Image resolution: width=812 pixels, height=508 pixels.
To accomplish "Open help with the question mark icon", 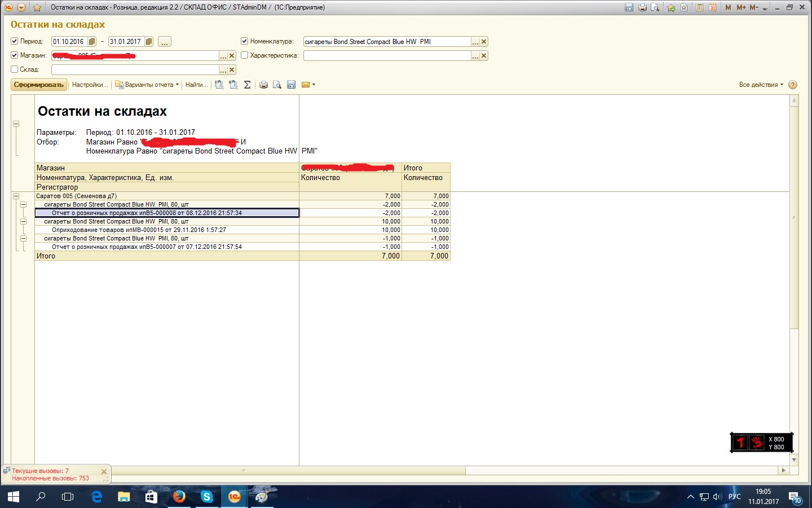I will pos(793,85).
